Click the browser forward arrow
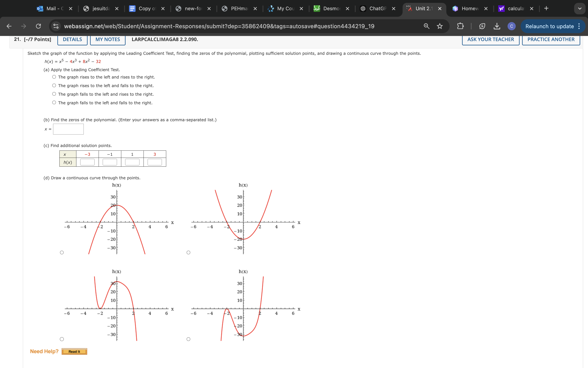The width and height of the screenshot is (588, 368). click(23, 26)
